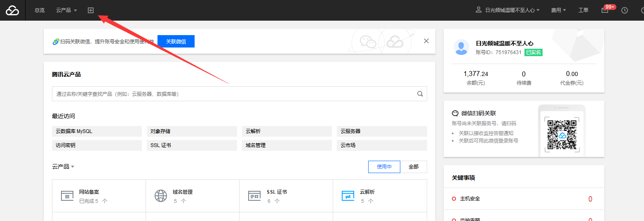Click the 网站备案 product icon

[67, 196]
